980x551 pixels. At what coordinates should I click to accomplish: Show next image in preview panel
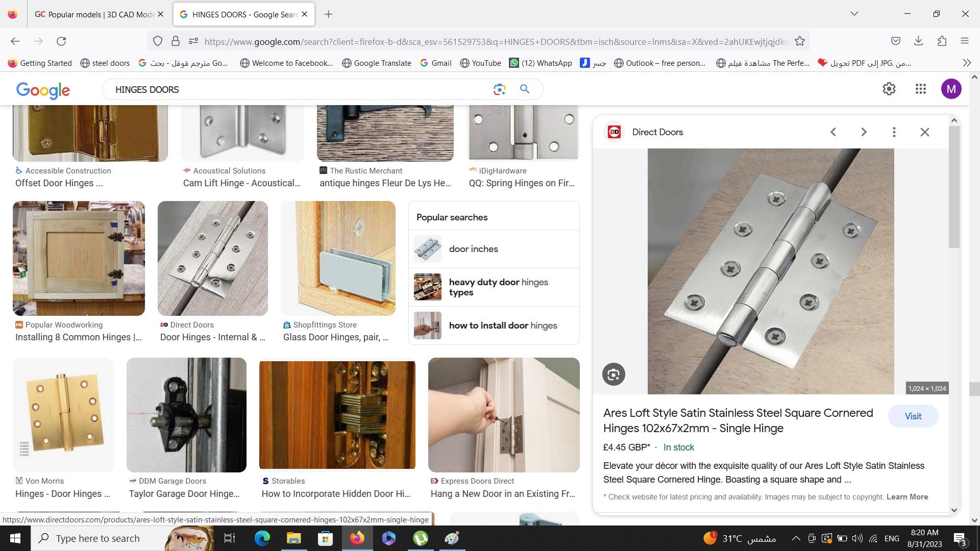coord(864,132)
